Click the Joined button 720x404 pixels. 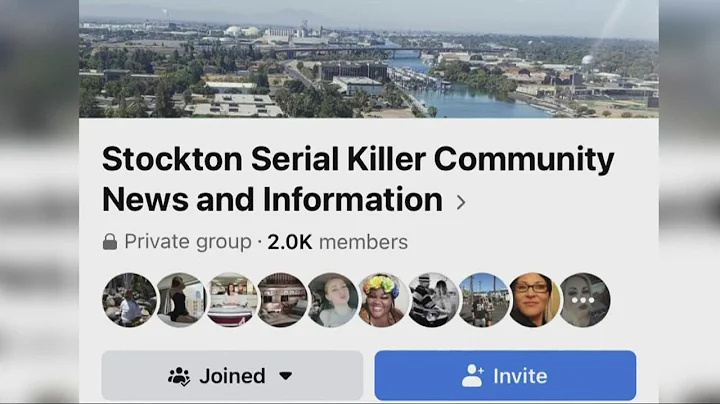[232, 376]
